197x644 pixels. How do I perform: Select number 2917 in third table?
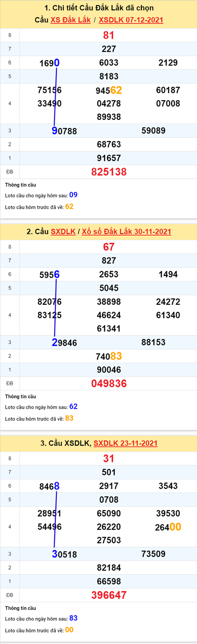click(109, 486)
